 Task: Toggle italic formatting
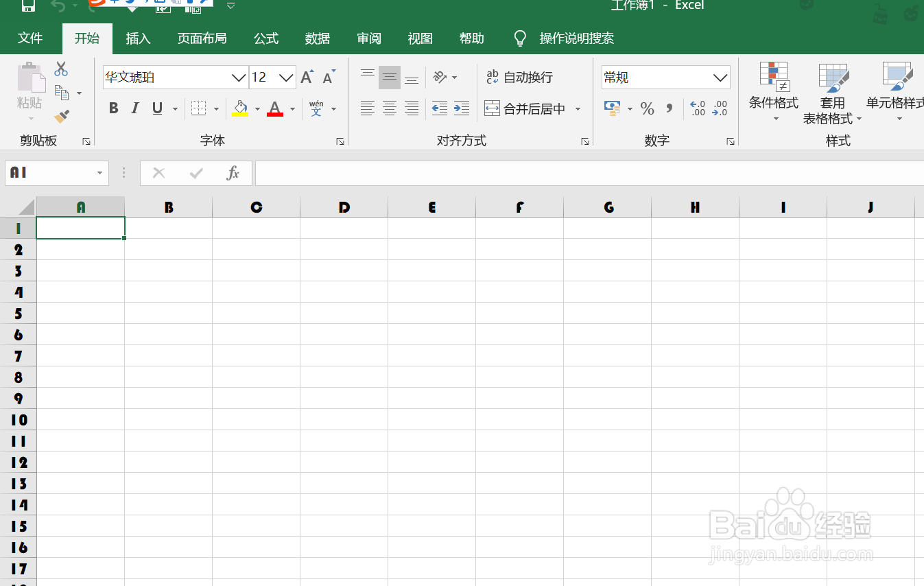[x=135, y=108]
